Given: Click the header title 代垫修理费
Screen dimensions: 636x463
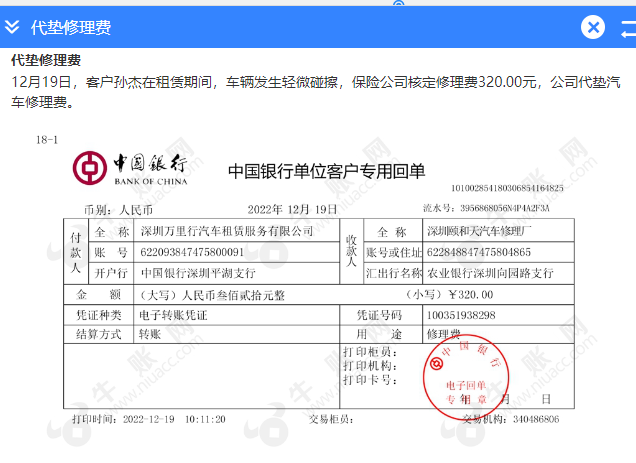Looking at the screenshot, I should (71, 28).
